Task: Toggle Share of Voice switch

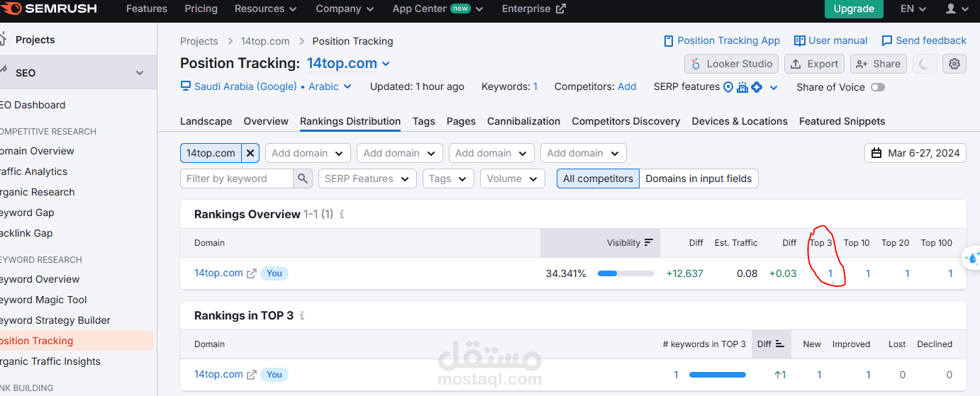Action: [x=878, y=87]
